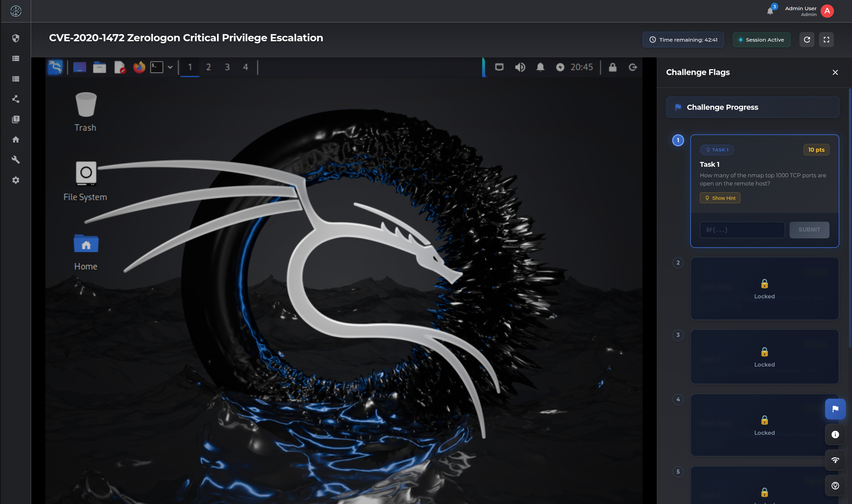Viewport: 852px width, 504px height.
Task: Open the Admin User avatar menu
Action: coord(827,11)
